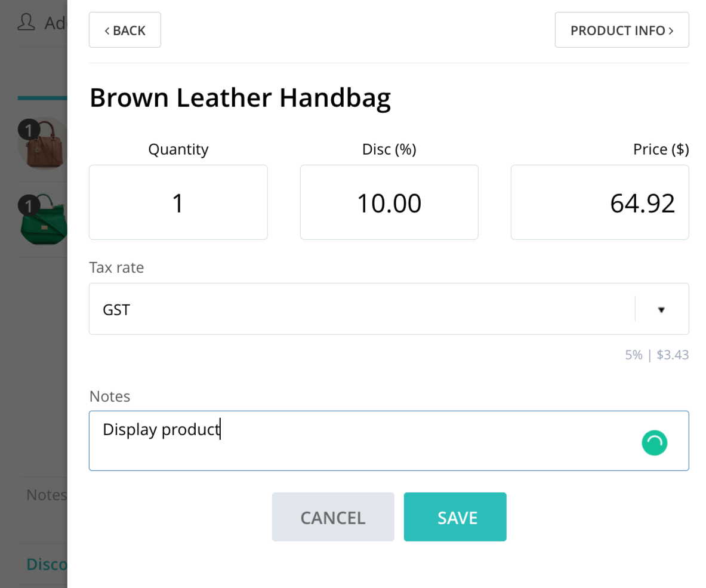Click the green Grammarly icon in Notes
This screenshot has height=588, width=706.
pyautogui.click(x=654, y=443)
